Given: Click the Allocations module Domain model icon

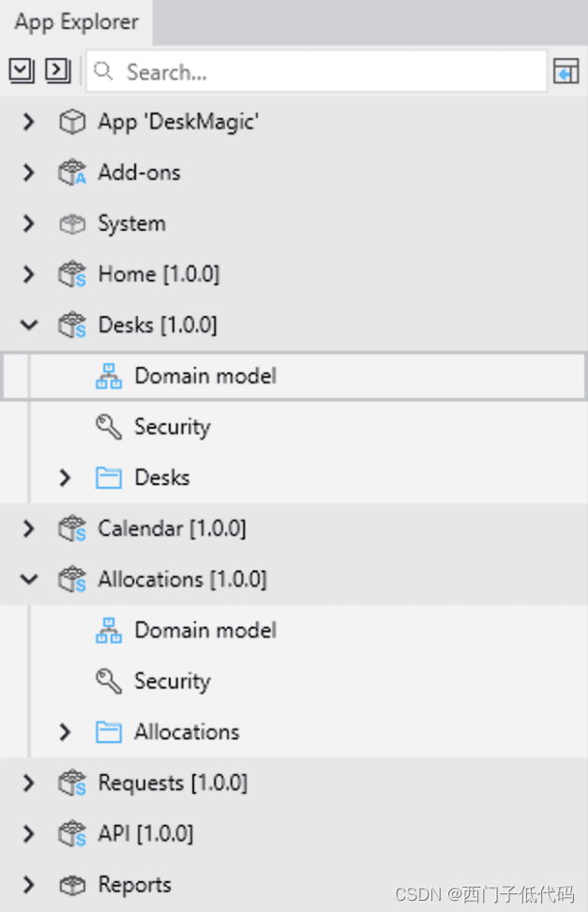Looking at the screenshot, I should 109,631.
